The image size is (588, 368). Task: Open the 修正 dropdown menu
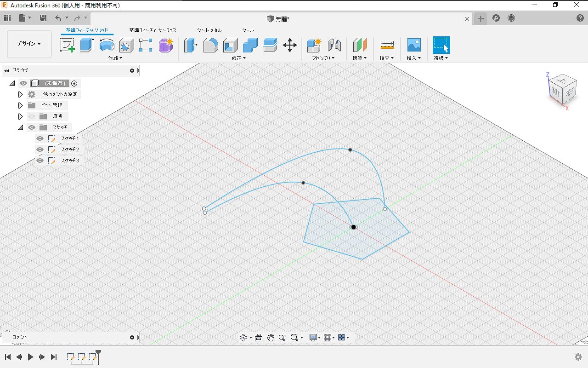pos(239,58)
